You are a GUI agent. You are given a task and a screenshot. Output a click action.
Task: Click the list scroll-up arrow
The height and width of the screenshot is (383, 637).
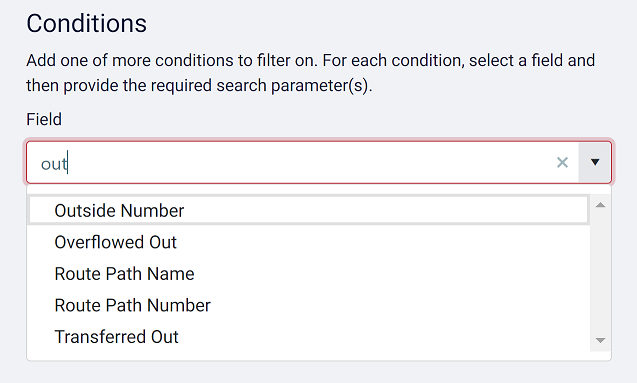(600, 205)
